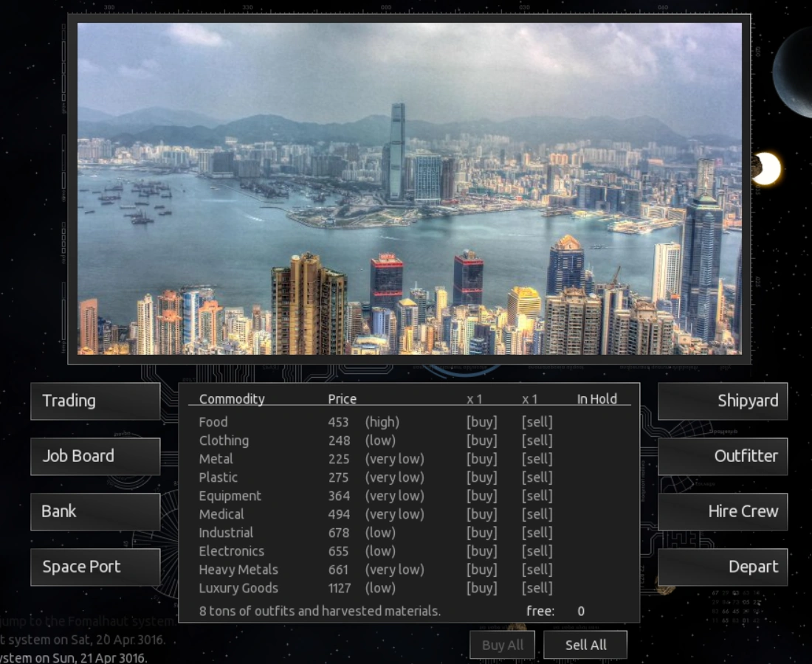Sell one ton of Equipment
The image size is (812, 664).
537,496
